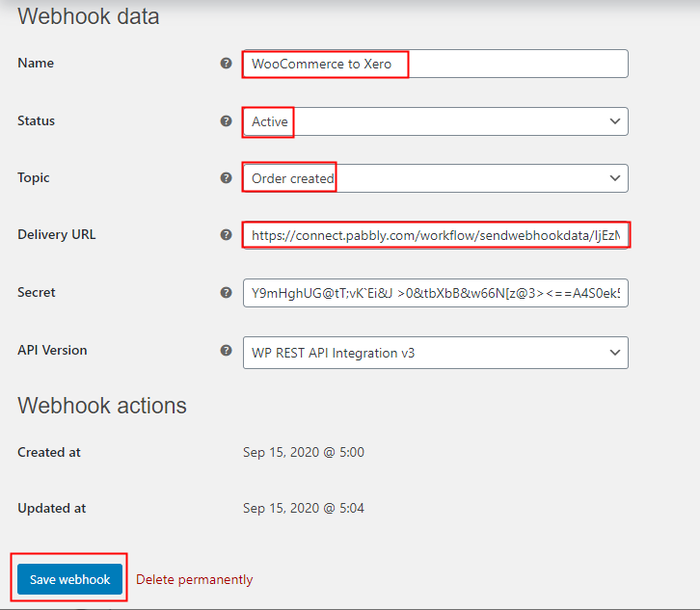
Task: Click the Webhook actions heading
Action: (x=102, y=406)
